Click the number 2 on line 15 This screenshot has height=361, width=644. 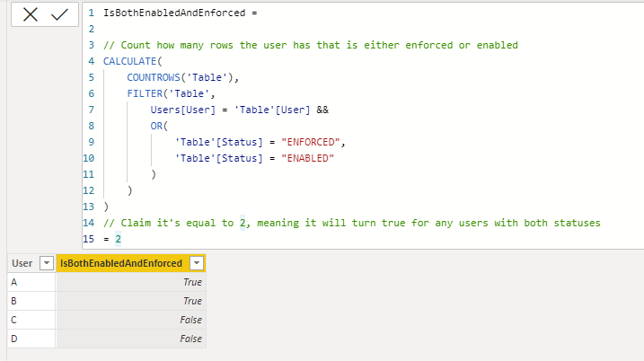click(119, 239)
